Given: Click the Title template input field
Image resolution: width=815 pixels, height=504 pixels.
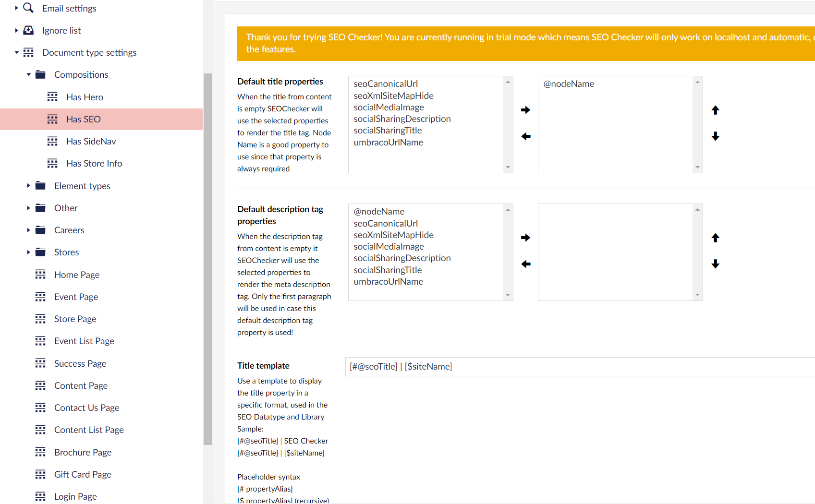Looking at the screenshot, I should (580, 367).
